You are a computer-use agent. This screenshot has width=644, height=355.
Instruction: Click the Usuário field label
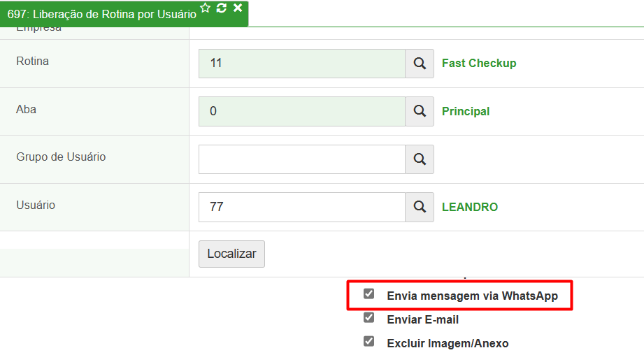[x=36, y=205]
